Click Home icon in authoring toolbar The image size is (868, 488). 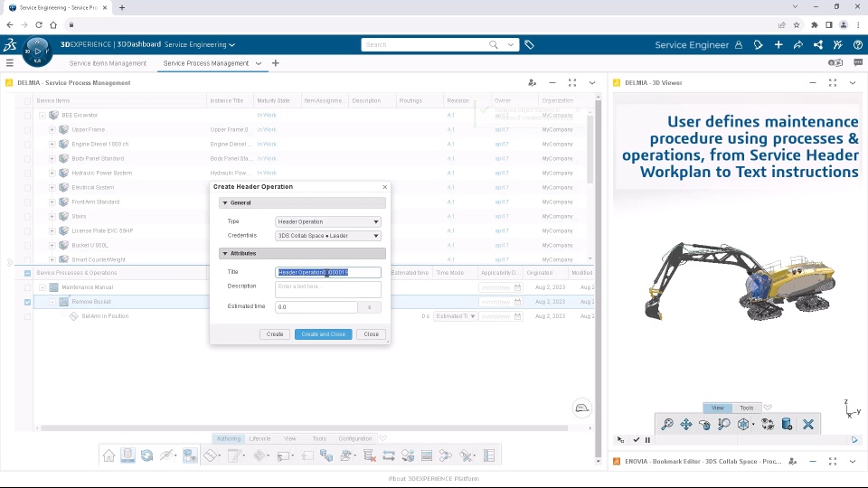[x=108, y=455]
